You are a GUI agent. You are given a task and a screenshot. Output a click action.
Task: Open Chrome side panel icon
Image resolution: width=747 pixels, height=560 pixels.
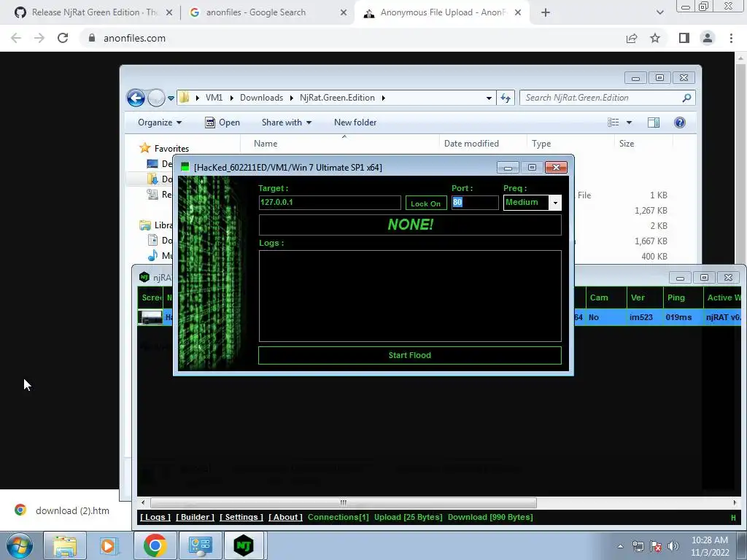(x=684, y=38)
